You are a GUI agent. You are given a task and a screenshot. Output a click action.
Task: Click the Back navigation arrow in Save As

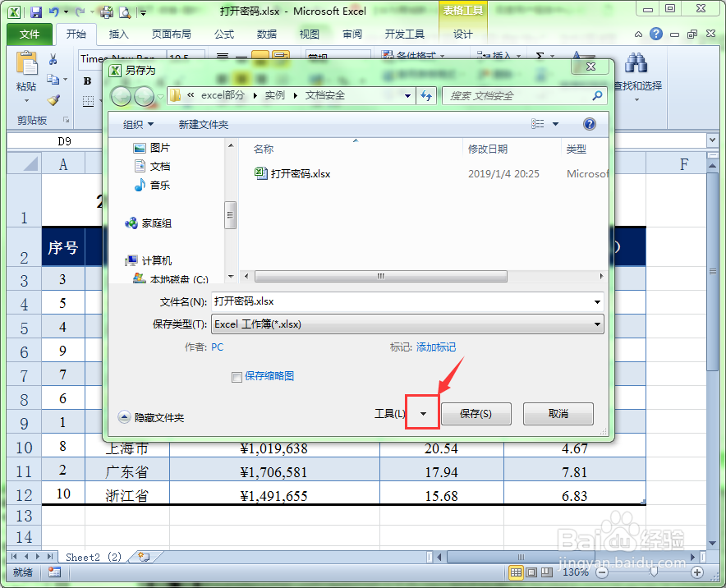pyautogui.click(x=120, y=96)
